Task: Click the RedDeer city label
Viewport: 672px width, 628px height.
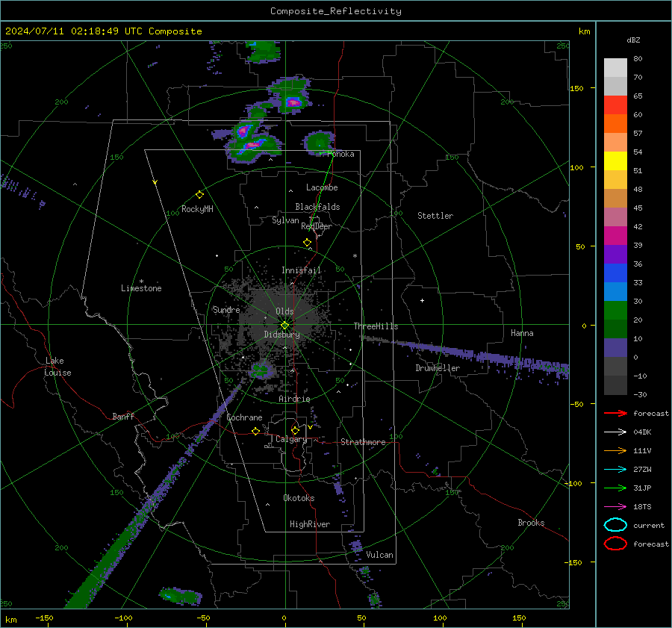Action: 317,226
